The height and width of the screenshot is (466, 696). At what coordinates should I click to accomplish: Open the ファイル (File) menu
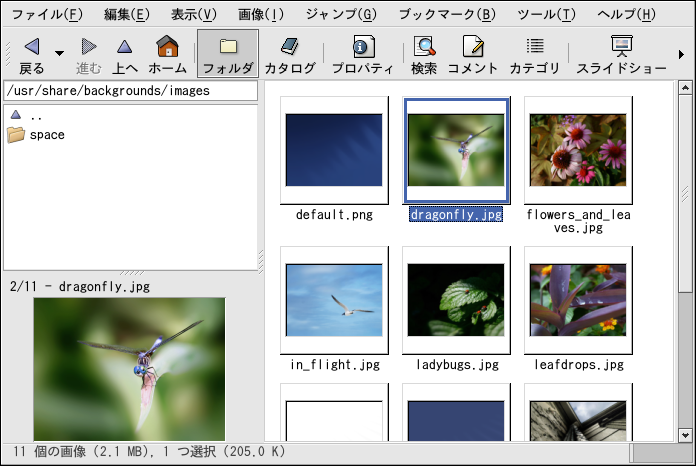[x=47, y=14]
